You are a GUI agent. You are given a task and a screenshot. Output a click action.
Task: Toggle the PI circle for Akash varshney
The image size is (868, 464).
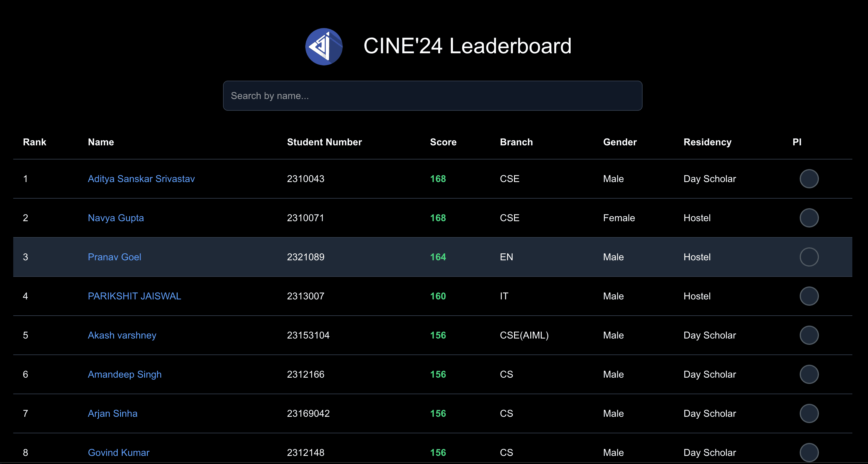(809, 335)
